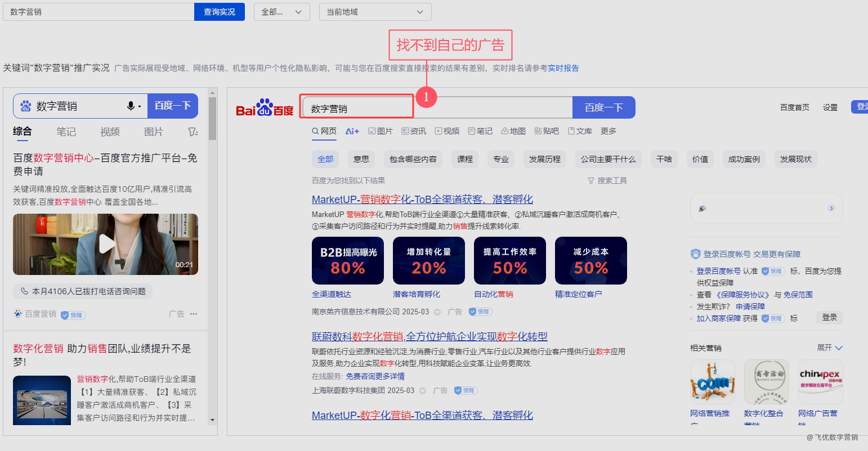868x451 pixels.
Task: Open the mobile filter funnel icon
Action: tap(193, 132)
